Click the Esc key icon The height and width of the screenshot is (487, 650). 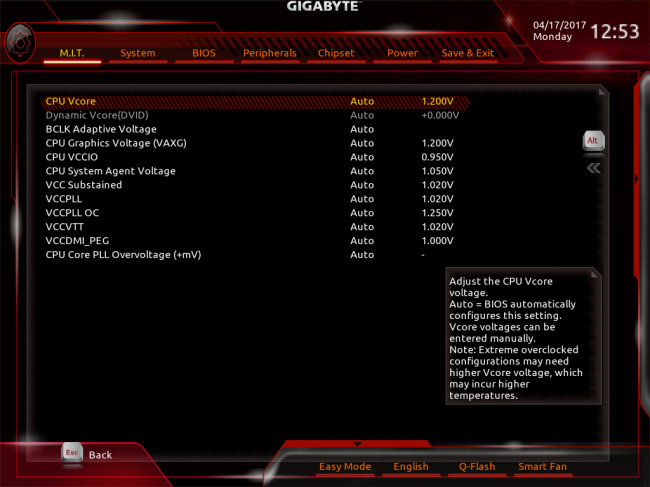(72, 452)
